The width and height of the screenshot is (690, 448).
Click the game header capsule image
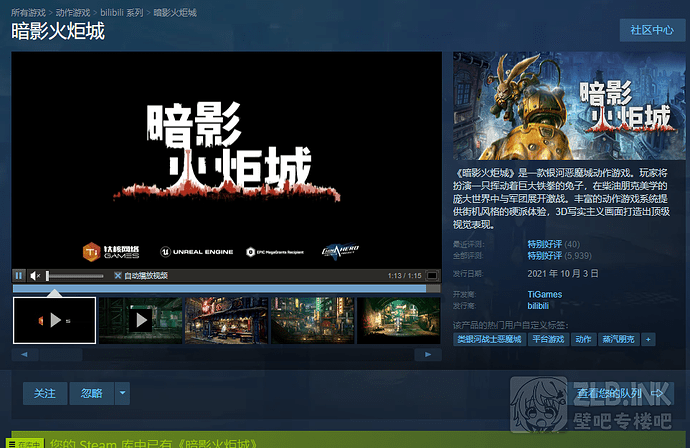[569, 106]
